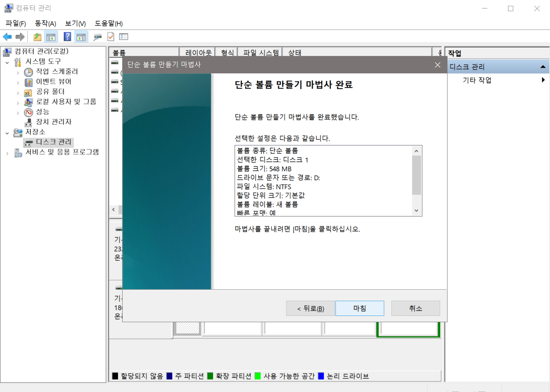Click the Back navigation arrow in toolbar
Image resolution: width=550 pixels, height=392 pixels.
[7, 36]
